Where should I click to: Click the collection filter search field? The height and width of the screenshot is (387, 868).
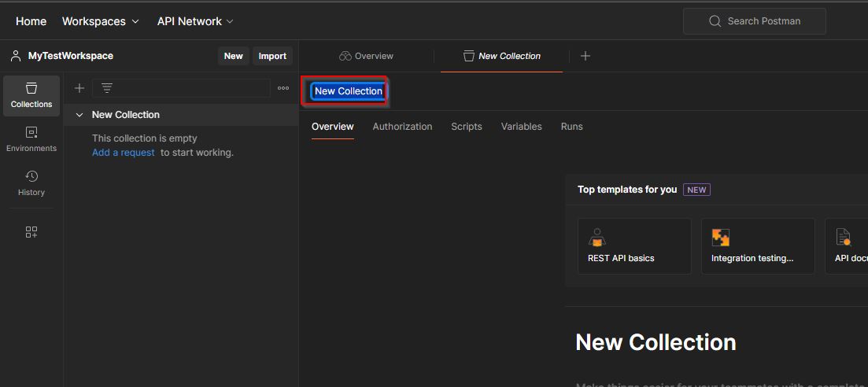181,88
